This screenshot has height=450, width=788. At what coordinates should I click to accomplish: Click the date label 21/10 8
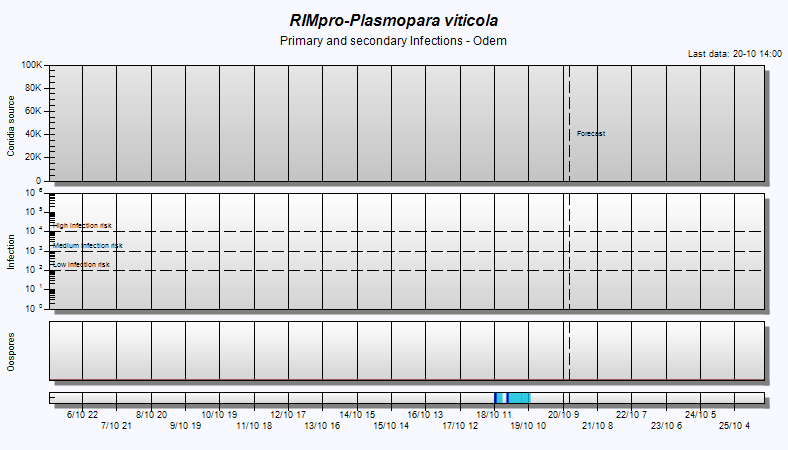(x=598, y=426)
